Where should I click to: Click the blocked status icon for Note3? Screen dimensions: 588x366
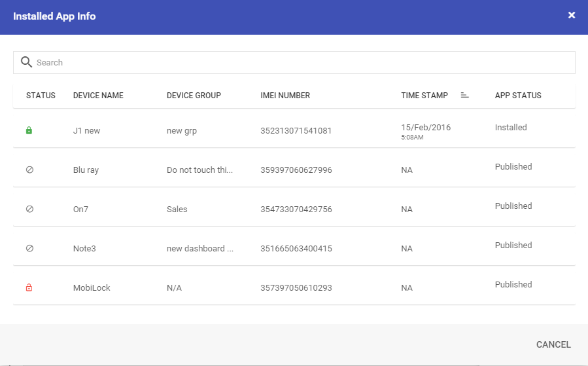point(29,248)
